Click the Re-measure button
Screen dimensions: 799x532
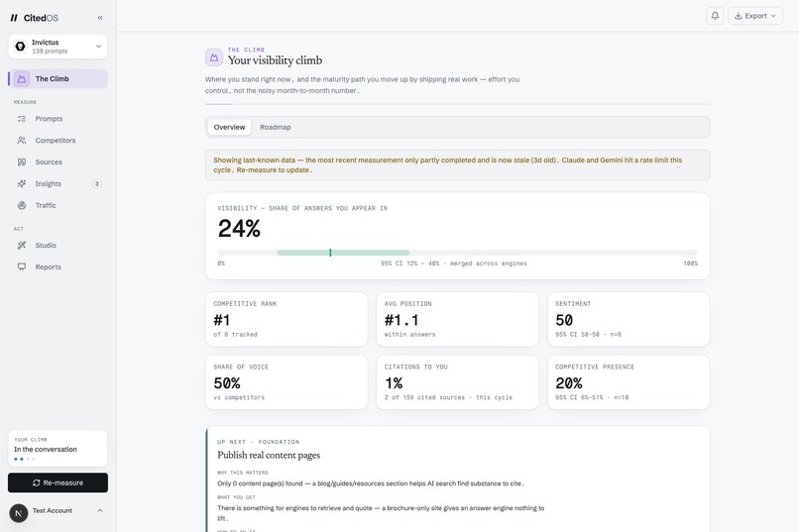(58, 482)
